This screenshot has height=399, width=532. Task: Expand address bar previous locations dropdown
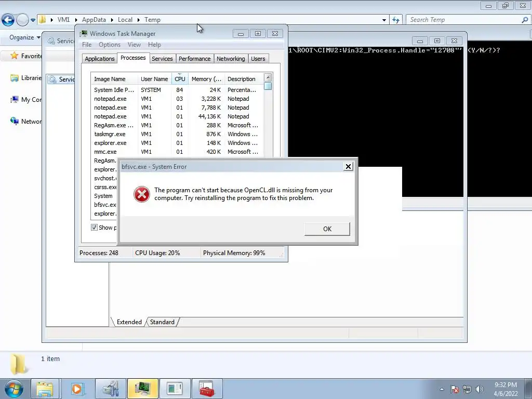384,20
